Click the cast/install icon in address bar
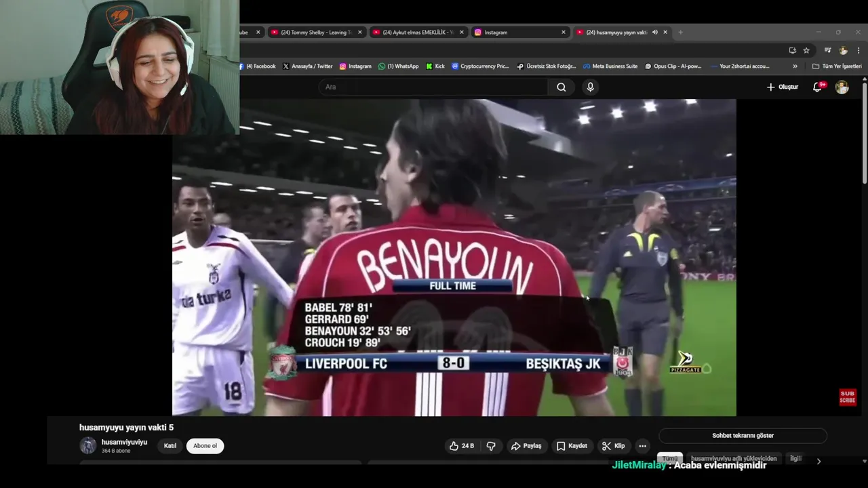868x488 pixels. coord(792,50)
